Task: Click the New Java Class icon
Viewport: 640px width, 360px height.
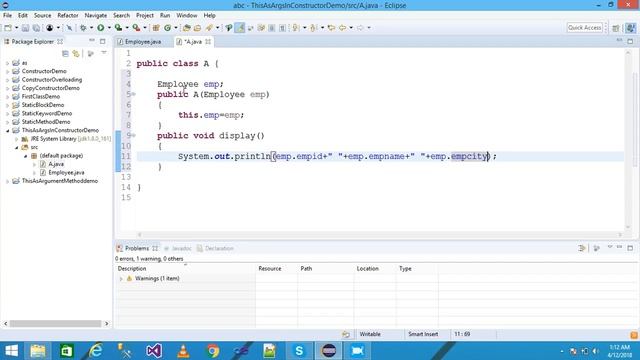Action: (167, 28)
